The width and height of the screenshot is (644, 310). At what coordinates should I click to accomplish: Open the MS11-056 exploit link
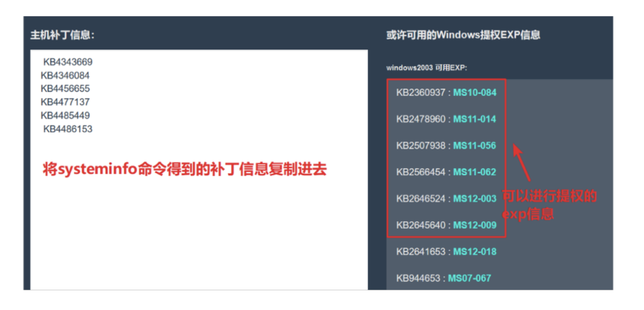[x=475, y=145]
